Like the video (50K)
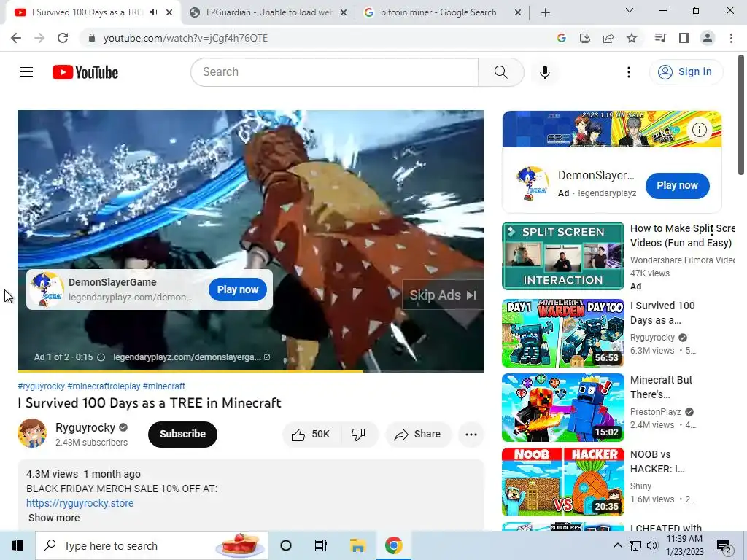Viewport: 747px width, 560px height. point(311,435)
